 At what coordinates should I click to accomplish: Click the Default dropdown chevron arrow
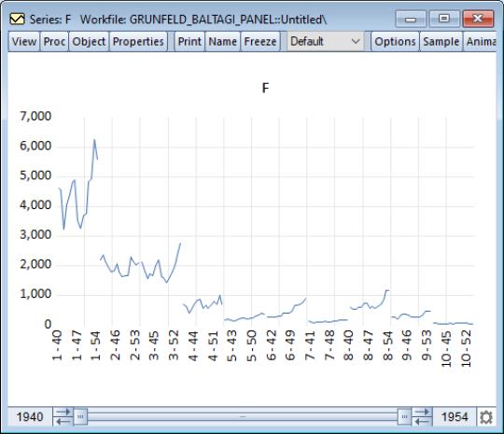[x=356, y=41]
